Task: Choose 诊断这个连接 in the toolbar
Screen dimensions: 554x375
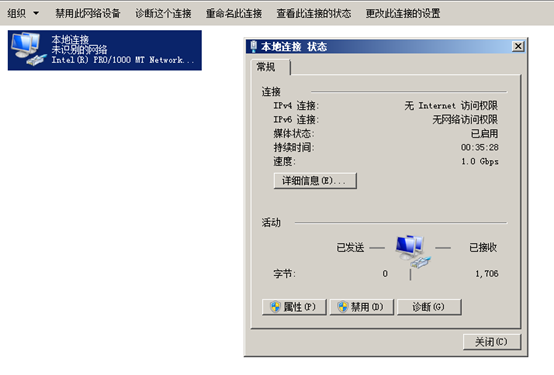Action: [x=163, y=13]
